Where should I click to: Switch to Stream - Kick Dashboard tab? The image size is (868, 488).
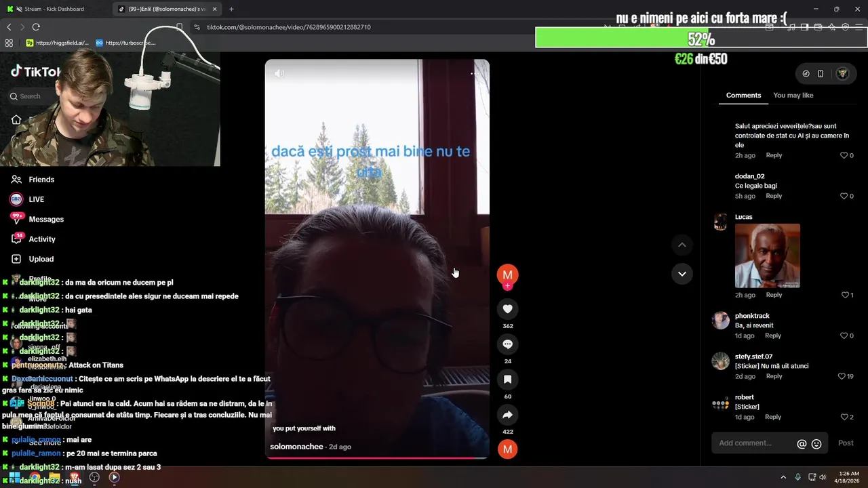(x=56, y=9)
